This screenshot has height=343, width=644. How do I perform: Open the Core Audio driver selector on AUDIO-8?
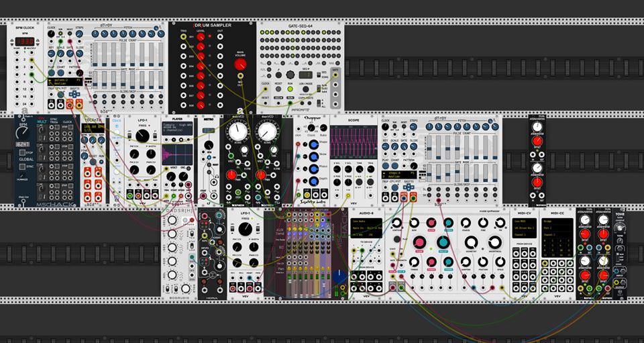click(x=366, y=222)
